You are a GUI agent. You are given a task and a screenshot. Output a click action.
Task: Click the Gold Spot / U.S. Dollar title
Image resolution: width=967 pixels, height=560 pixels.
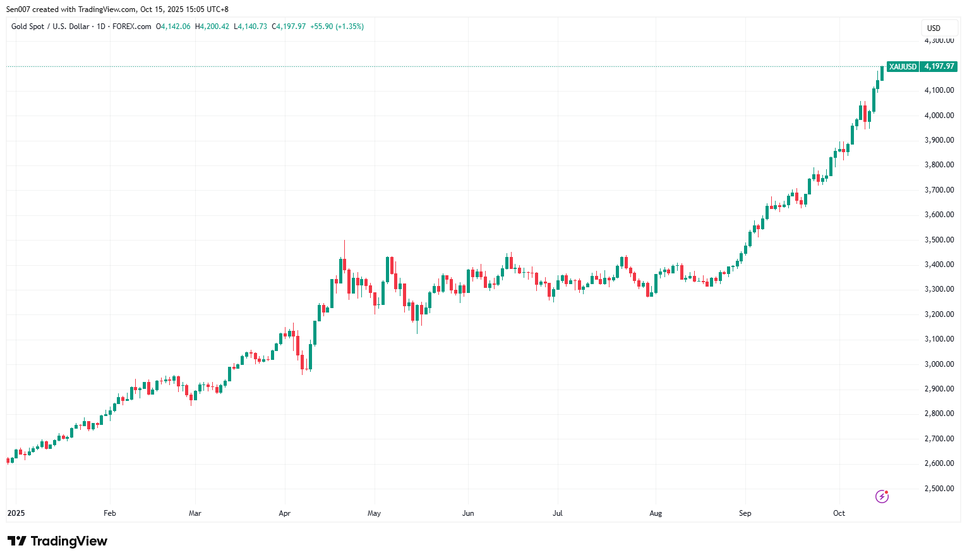tap(50, 27)
